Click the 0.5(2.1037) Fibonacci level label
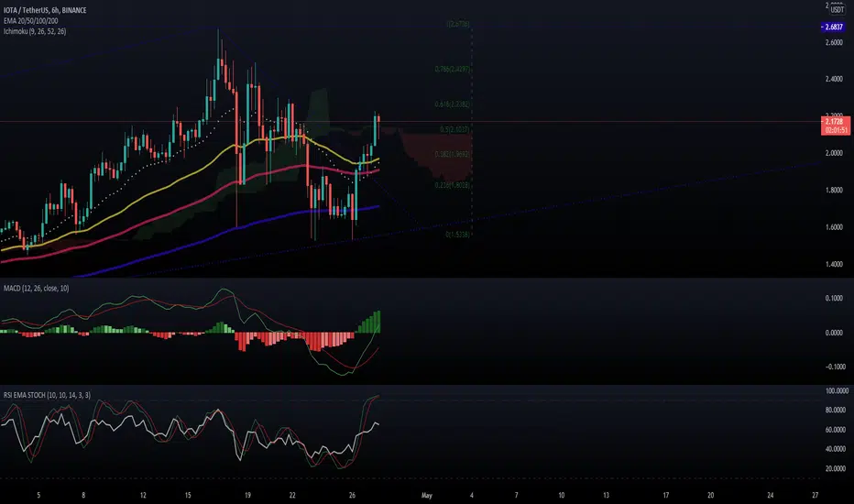The width and height of the screenshot is (854, 504). click(x=454, y=130)
